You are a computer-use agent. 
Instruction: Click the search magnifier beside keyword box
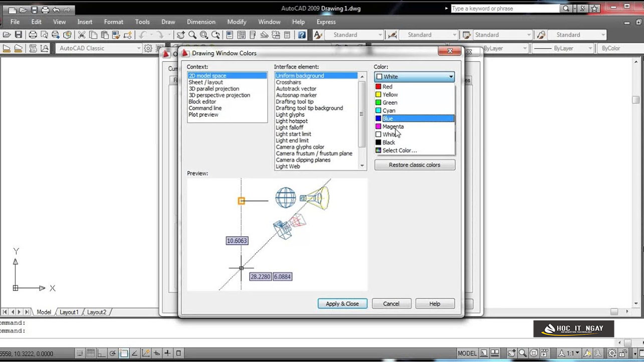tap(566, 9)
